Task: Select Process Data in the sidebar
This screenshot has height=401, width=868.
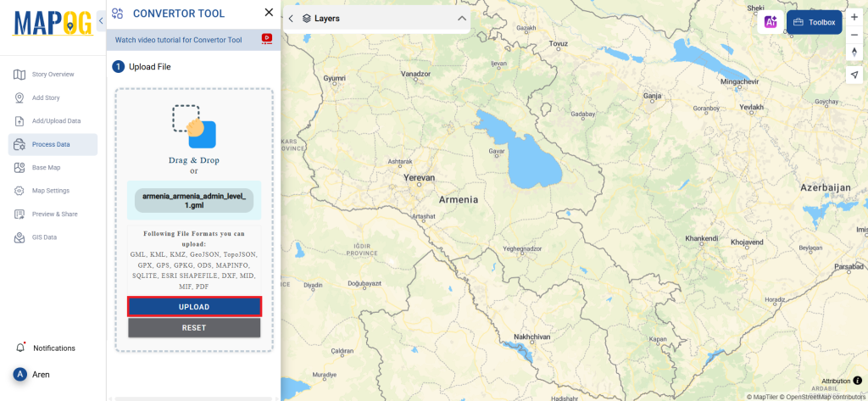Action: pyautogui.click(x=53, y=144)
